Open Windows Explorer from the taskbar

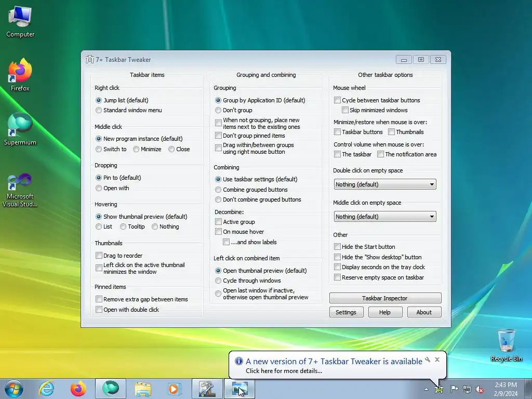pyautogui.click(x=143, y=389)
